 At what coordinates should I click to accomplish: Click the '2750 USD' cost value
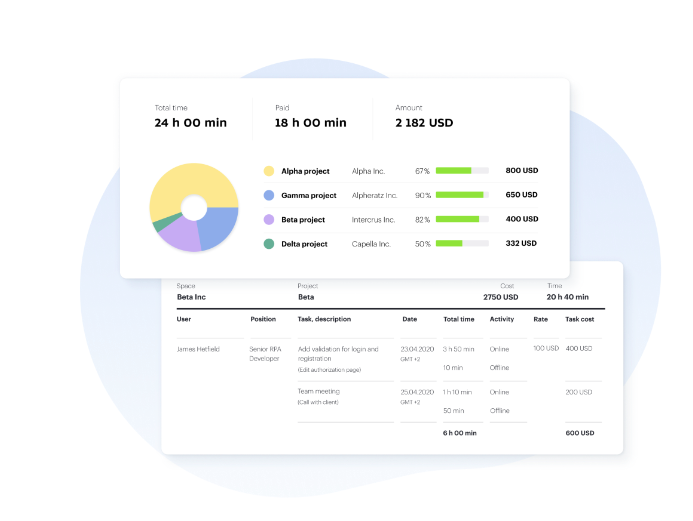501,297
